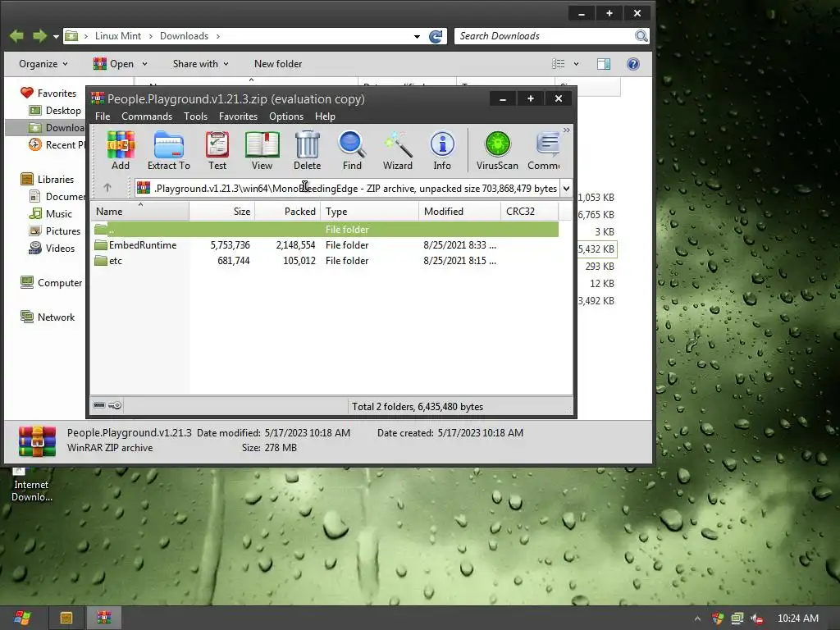Refresh the Downloads folder
This screenshot has width=840, height=630.
point(436,36)
